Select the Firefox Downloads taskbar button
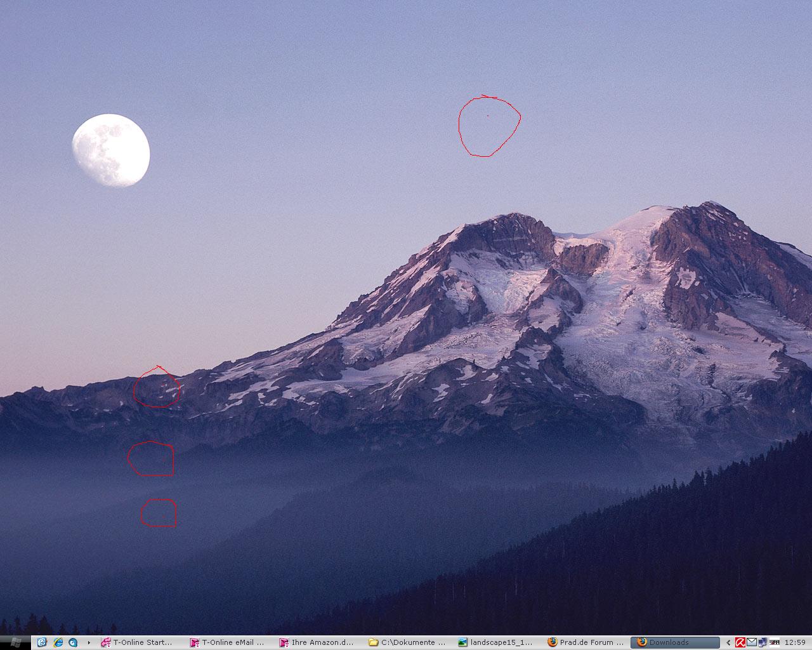This screenshot has width=812, height=650. pyautogui.click(x=674, y=642)
